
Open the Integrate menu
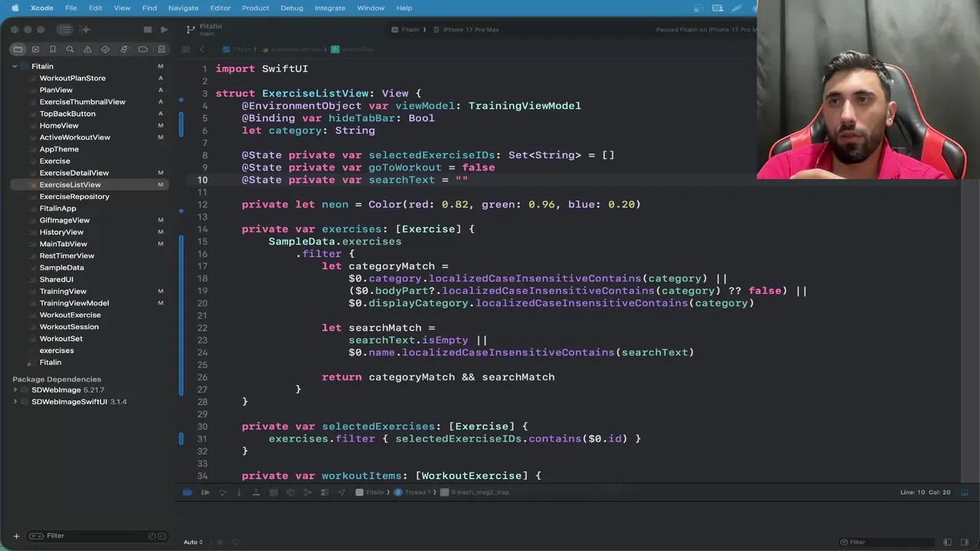[330, 8]
